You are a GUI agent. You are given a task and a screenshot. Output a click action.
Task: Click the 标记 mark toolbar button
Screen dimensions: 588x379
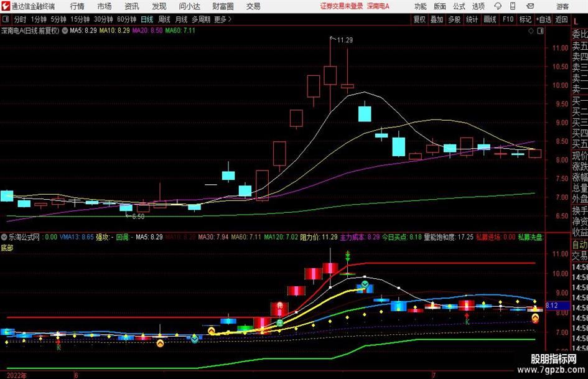[x=525, y=19]
